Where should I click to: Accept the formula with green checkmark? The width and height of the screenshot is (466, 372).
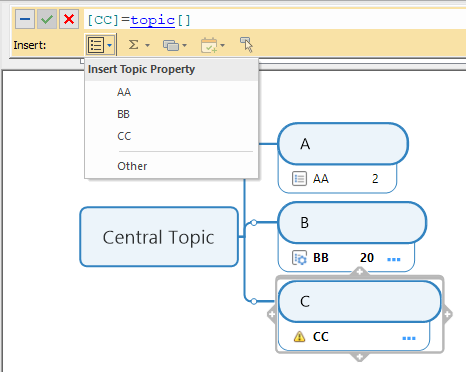point(47,19)
